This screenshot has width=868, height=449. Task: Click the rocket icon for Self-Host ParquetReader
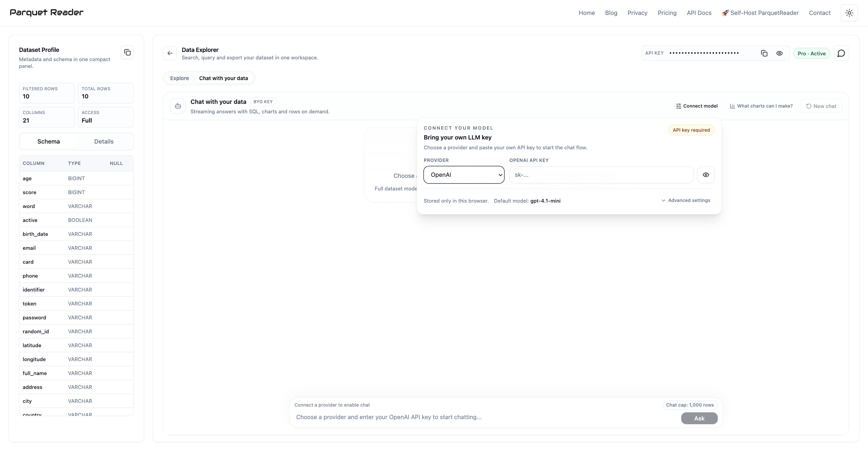click(725, 13)
